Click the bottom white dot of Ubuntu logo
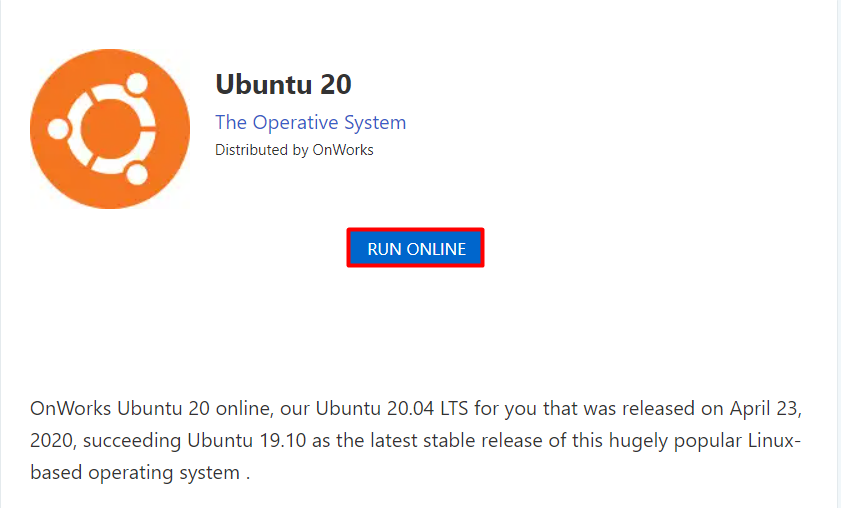This screenshot has height=508, width=841. point(137,174)
